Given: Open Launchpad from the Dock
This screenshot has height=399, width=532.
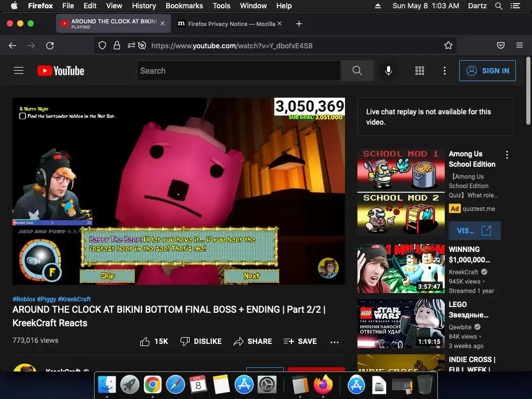Looking at the screenshot, I should (129, 384).
